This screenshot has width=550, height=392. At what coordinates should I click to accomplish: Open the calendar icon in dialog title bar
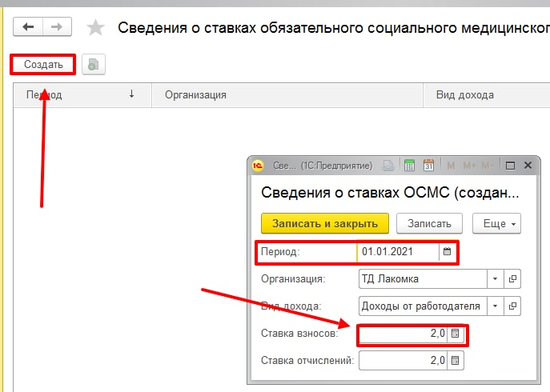point(428,166)
